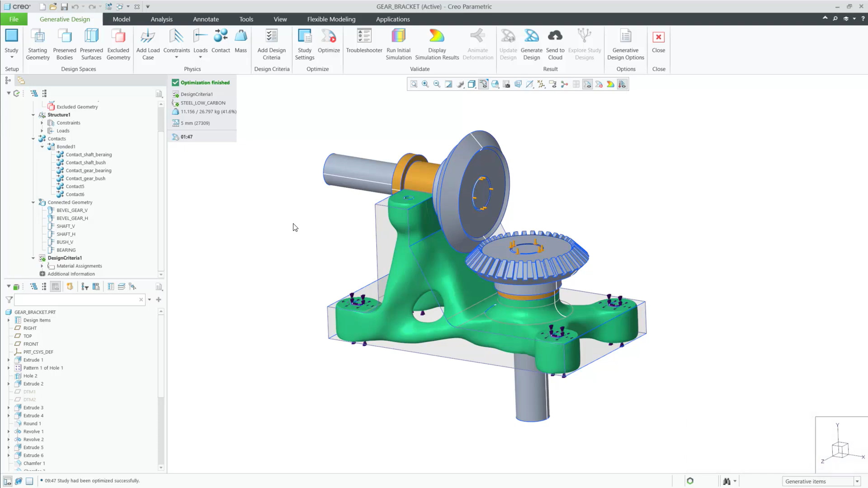Toggle the tree columns display button
The height and width of the screenshot is (488, 868).
click(55, 286)
